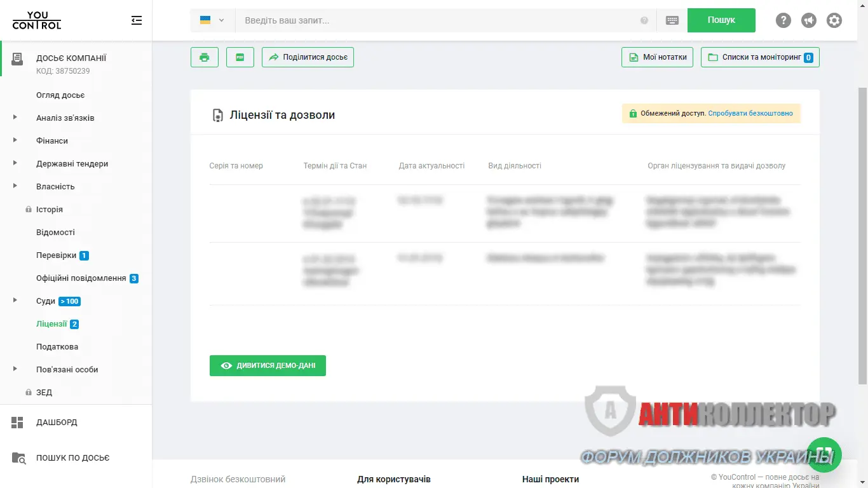Open the Перевірки sidebar item

56,255
